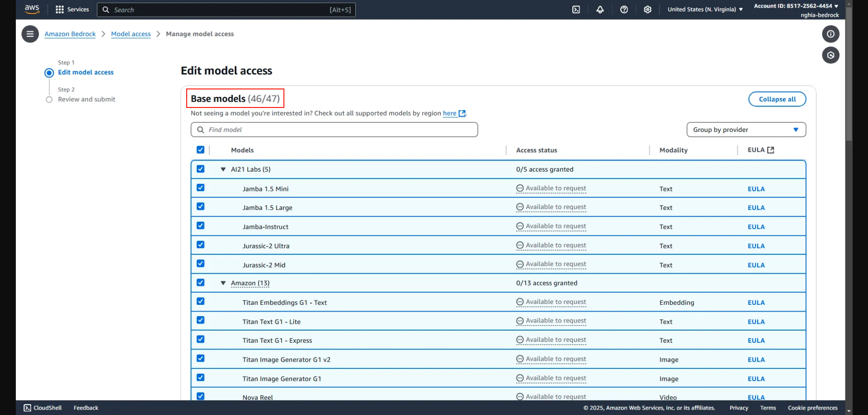This screenshot has width=868, height=415.
Task: Click the Access status column header
Action: coord(537,150)
